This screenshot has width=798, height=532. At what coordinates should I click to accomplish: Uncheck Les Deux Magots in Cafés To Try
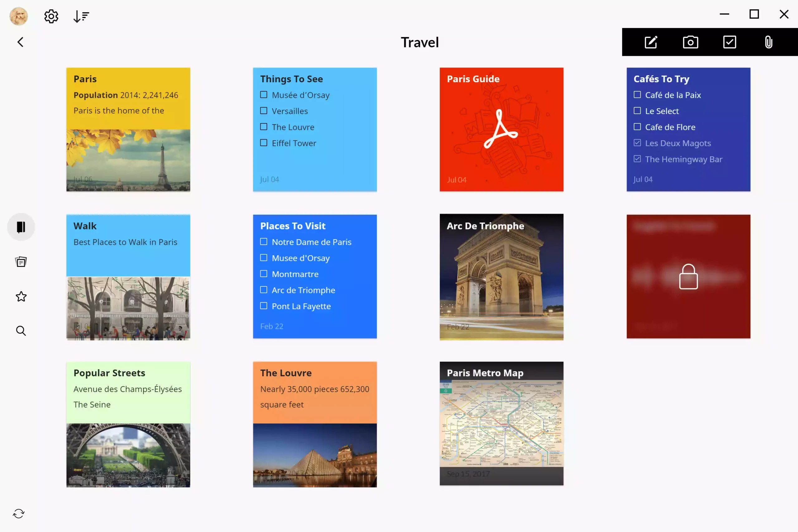click(637, 142)
